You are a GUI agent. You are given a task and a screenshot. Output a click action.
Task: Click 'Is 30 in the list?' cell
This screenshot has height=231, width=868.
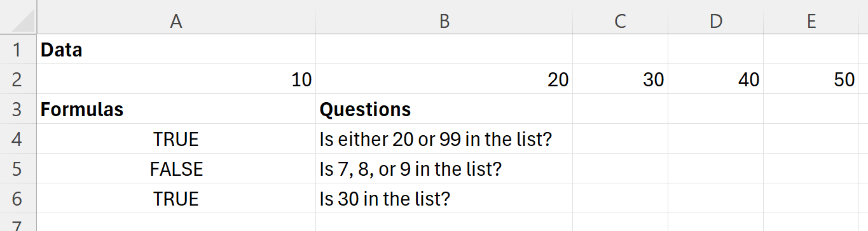coord(444,199)
